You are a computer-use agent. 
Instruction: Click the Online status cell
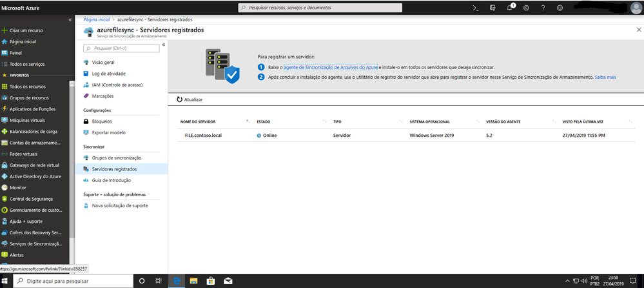[x=266, y=136]
